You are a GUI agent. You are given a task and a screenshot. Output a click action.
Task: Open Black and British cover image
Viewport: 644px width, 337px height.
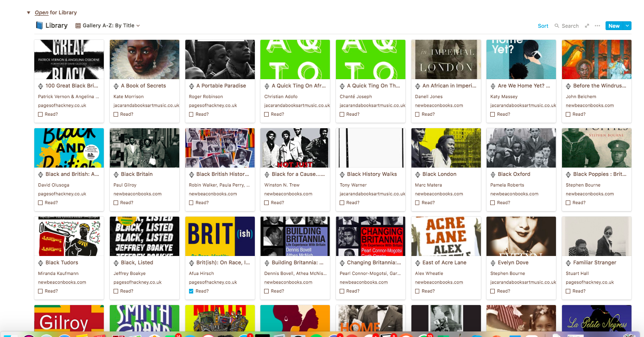[x=69, y=148]
